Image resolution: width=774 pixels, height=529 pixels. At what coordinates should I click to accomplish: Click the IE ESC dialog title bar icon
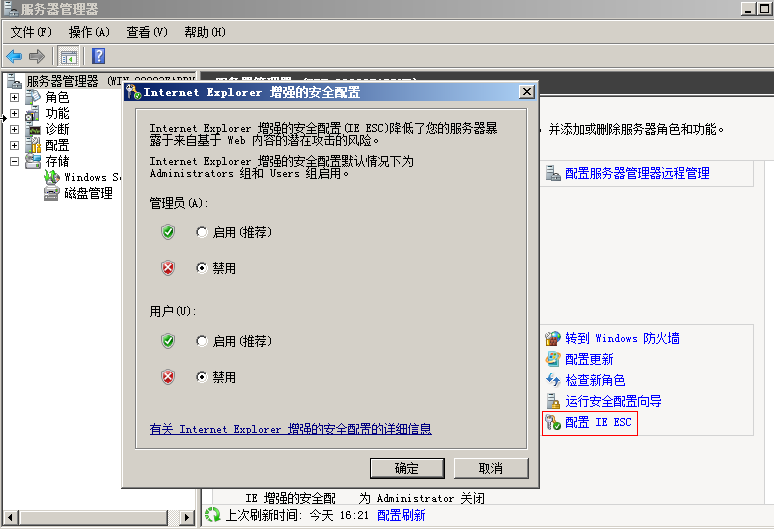click(133, 92)
